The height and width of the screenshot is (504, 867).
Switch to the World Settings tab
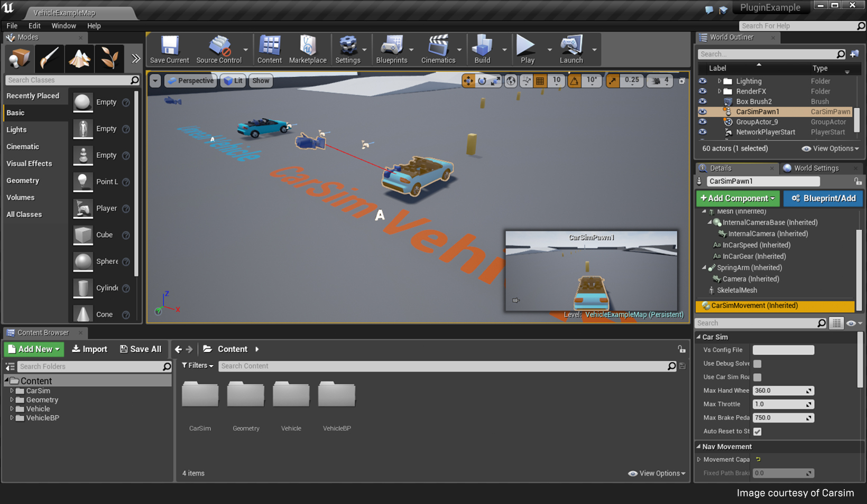815,168
